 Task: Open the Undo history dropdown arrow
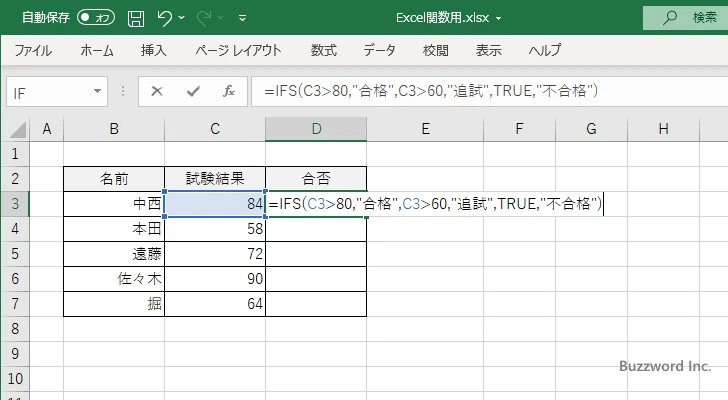tap(182, 18)
